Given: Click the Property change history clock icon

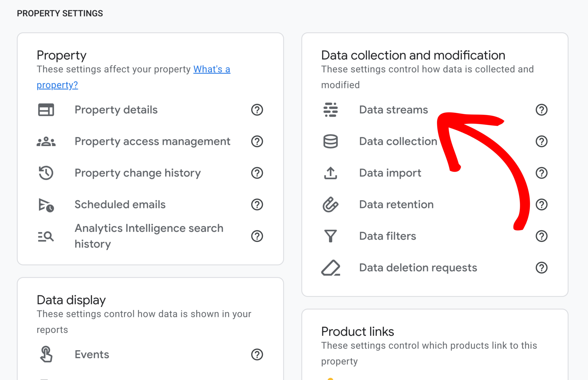Looking at the screenshot, I should tap(46, 173).
